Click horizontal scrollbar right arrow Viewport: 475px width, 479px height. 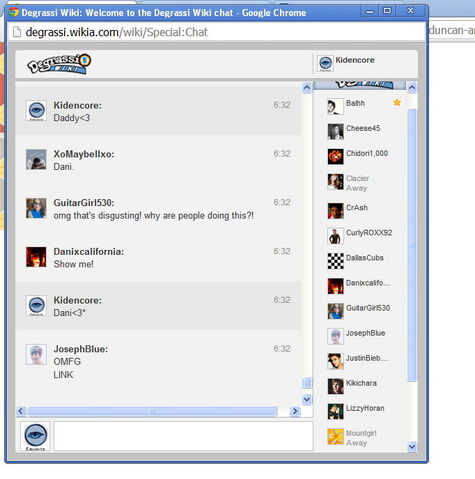point(294,411)
